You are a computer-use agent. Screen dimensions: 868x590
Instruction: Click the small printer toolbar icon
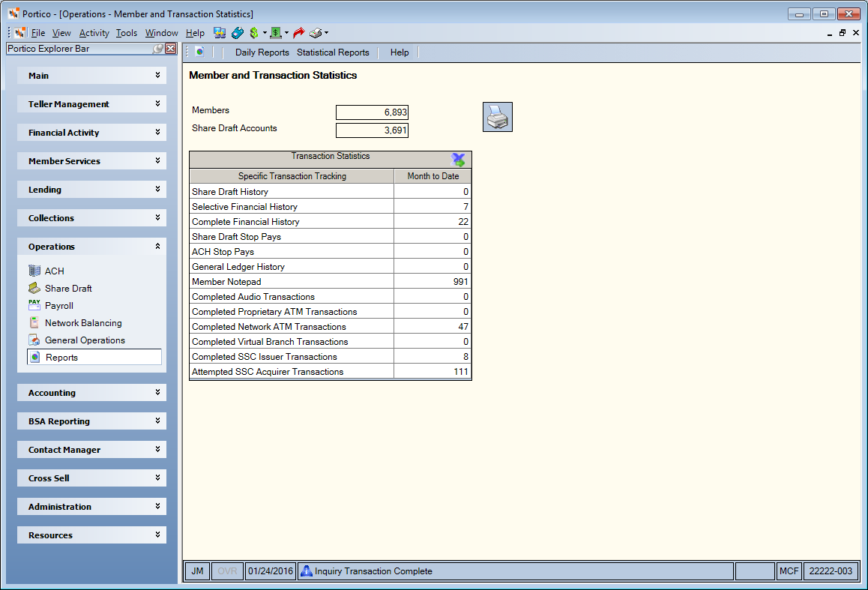[x=316, y=33]
